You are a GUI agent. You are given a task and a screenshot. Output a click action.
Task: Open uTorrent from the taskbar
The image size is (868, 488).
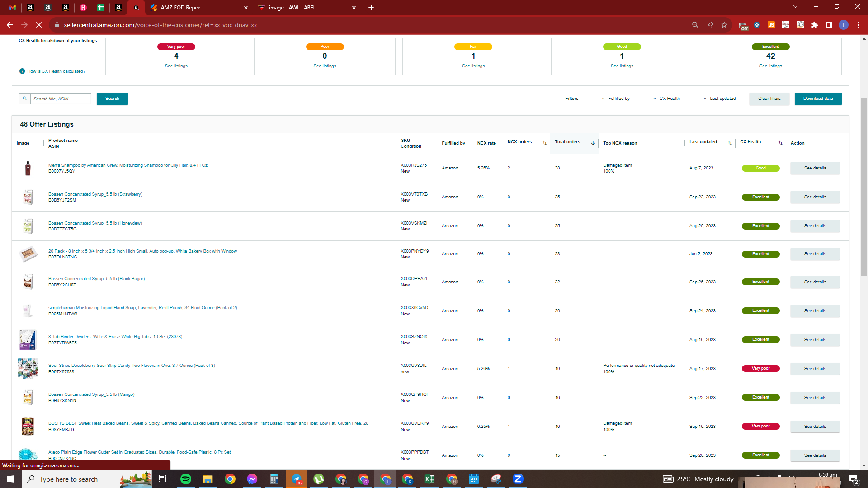click(x=319, y=479)
